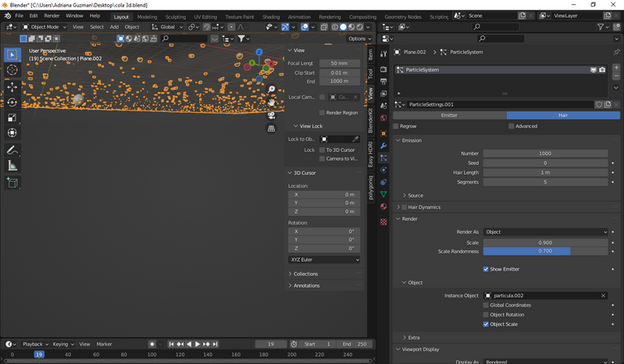Viewport: 624px width, 364px height.
Task: Click the particle Scale 0.900 field
Action: point(546,243)
